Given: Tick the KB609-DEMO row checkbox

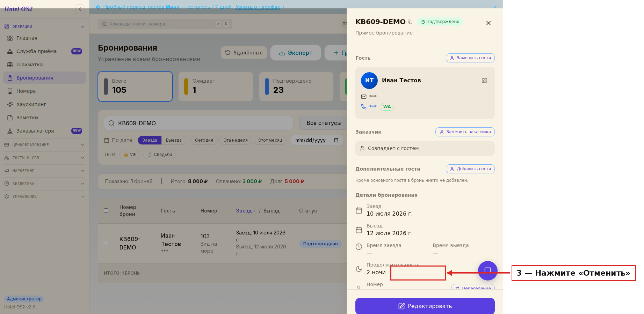Looking at the screenshot, I should pos(106,243).
